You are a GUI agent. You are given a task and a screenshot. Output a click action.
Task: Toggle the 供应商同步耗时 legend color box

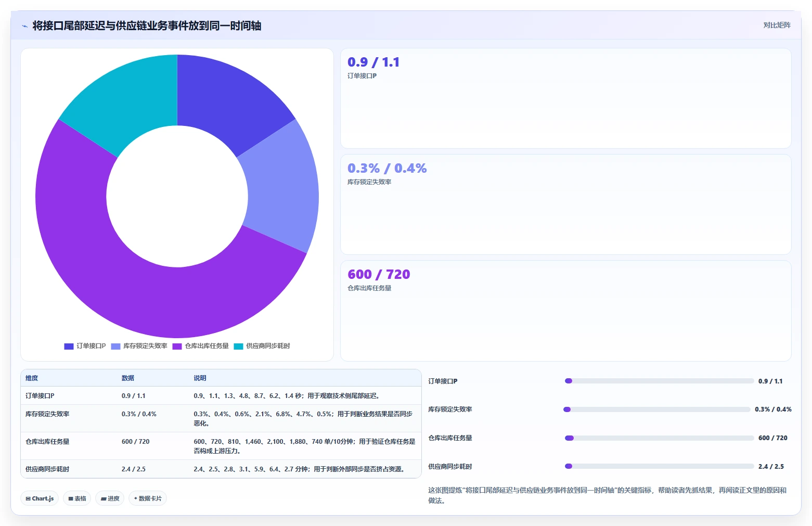click(x=238, y=346)
